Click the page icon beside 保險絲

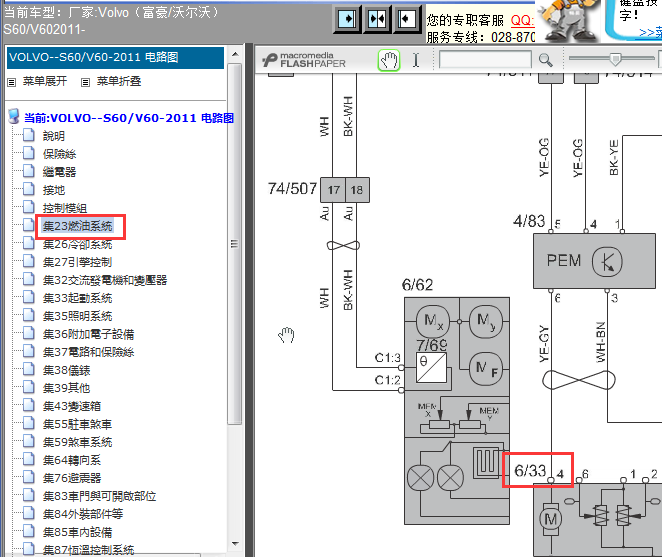point(29,153)
